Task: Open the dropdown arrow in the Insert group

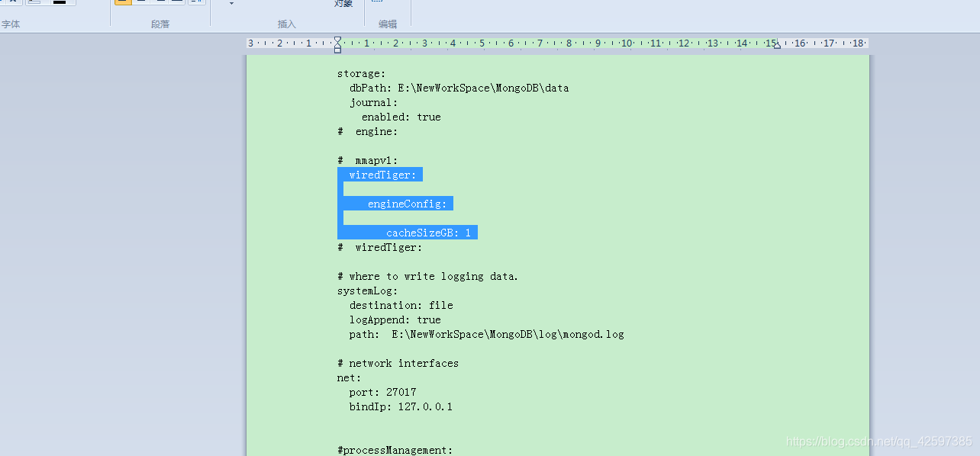Action: pyautogui.click(x=231, y=4)
